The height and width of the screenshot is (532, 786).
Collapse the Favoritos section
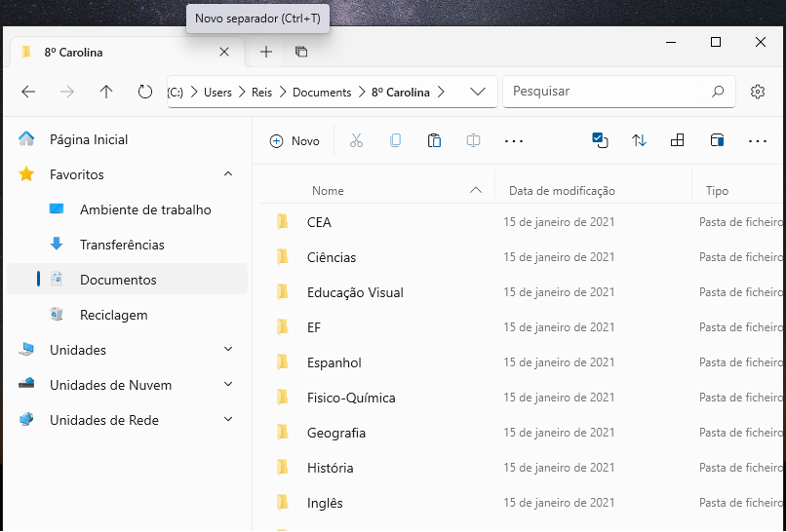[228, 173]
